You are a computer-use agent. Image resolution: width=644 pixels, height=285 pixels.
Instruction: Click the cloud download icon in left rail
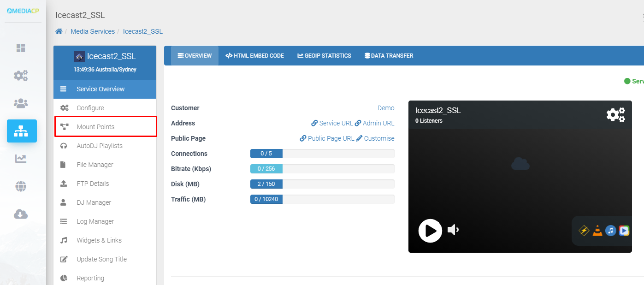[x=21, y=214]
